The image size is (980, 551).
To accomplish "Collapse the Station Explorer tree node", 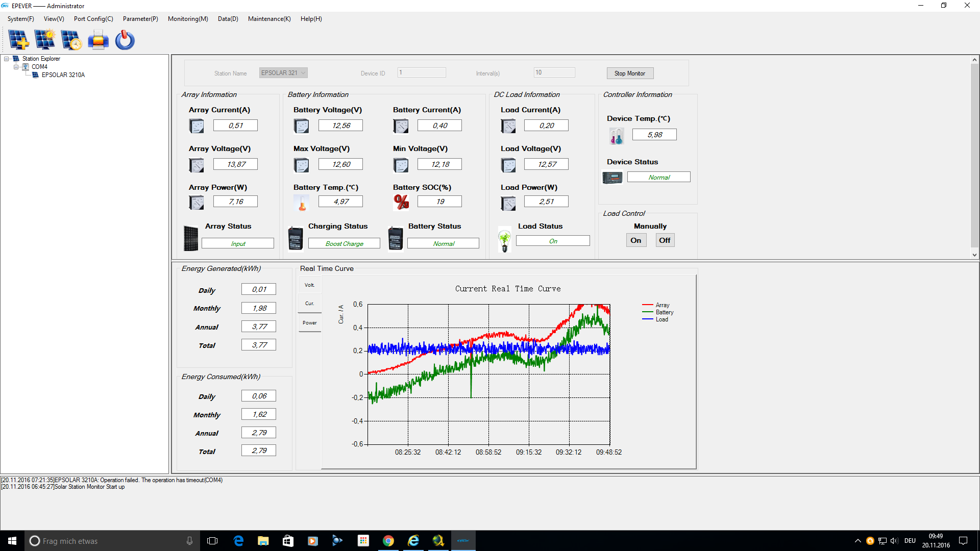I will pos(7,59).
